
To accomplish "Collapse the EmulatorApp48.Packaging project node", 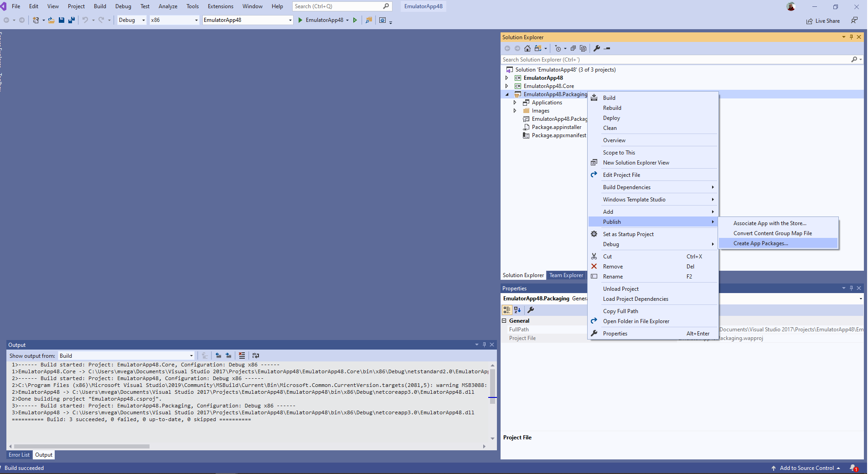I will point(507,94).
